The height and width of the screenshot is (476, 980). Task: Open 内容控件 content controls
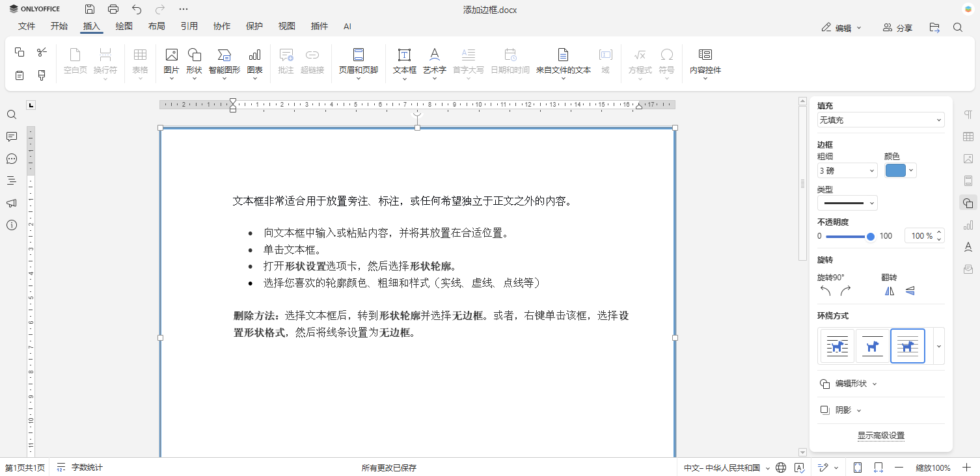click(705, 63)
